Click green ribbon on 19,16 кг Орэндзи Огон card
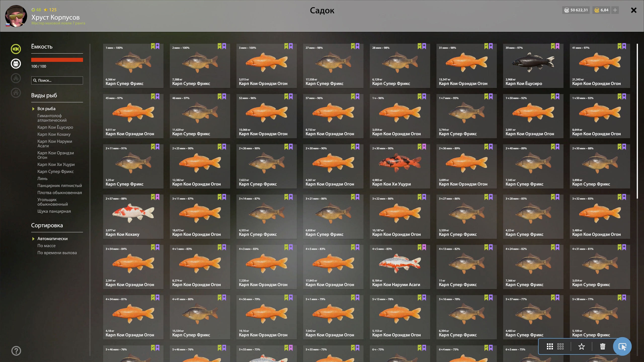The width and height of the screenshot is (644, 362). pos(286,298)
